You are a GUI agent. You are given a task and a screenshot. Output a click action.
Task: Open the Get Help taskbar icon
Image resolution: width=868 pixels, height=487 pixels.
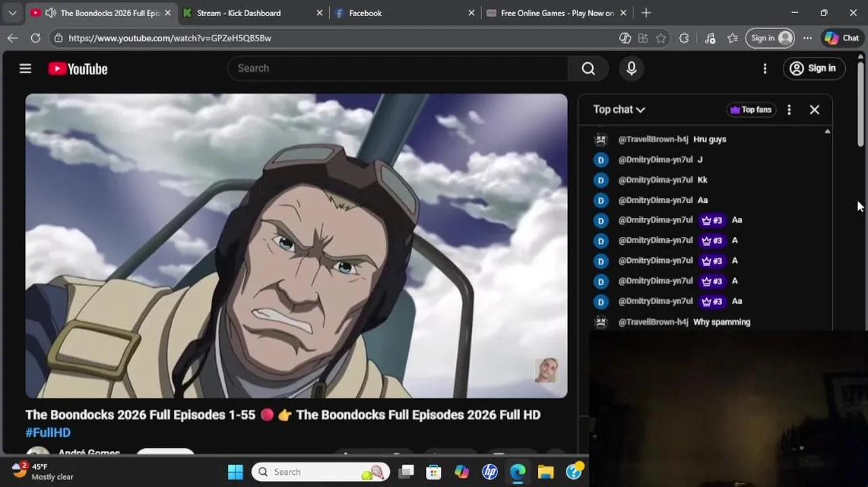point(574,471)
